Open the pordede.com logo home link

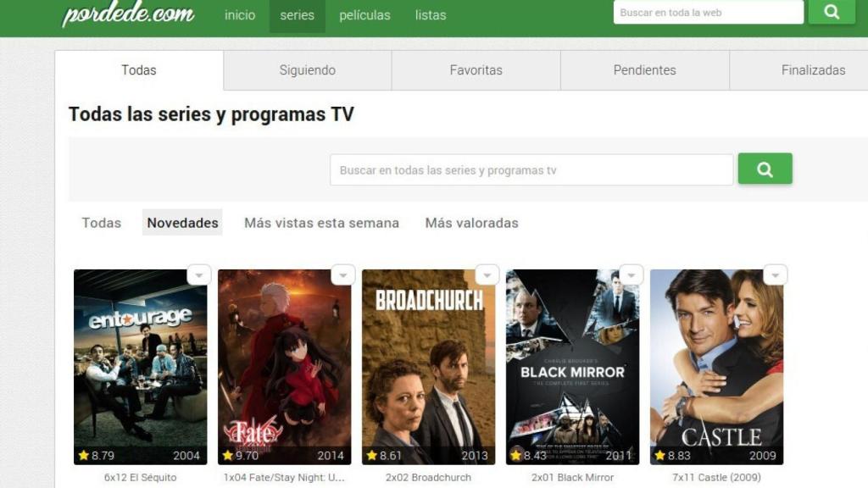[x=129, y=14]
